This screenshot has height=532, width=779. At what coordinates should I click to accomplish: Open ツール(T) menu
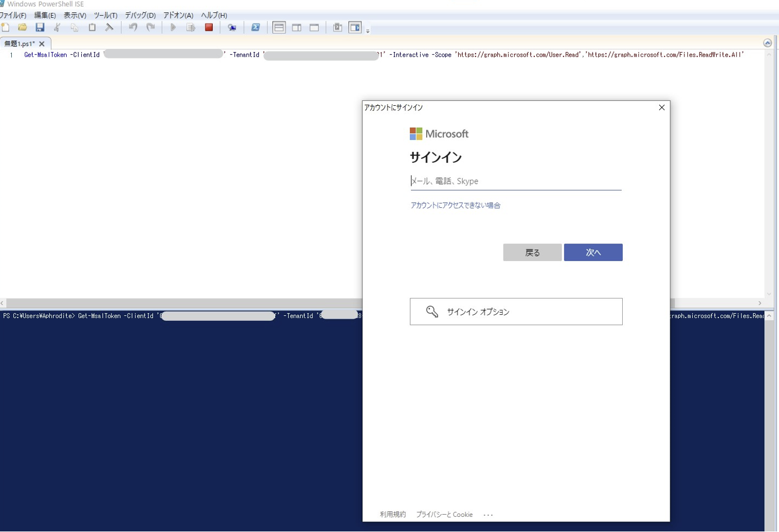click(x=105, y=15)
